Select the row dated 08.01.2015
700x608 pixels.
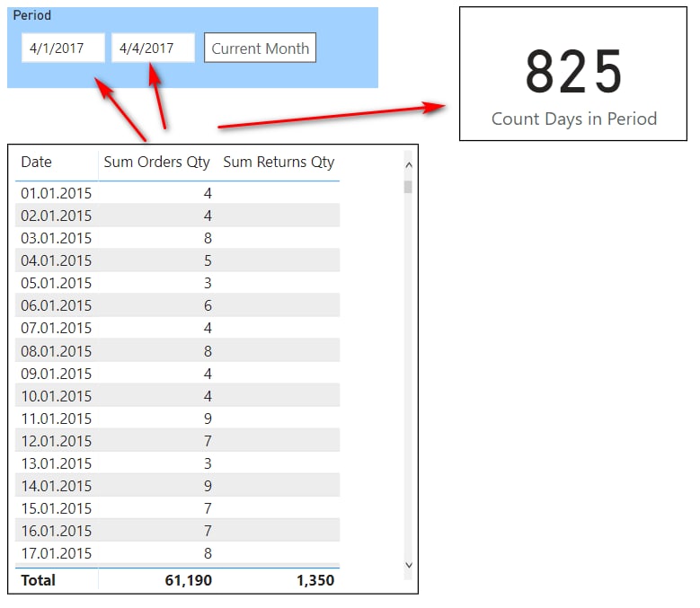coord(178,351)
